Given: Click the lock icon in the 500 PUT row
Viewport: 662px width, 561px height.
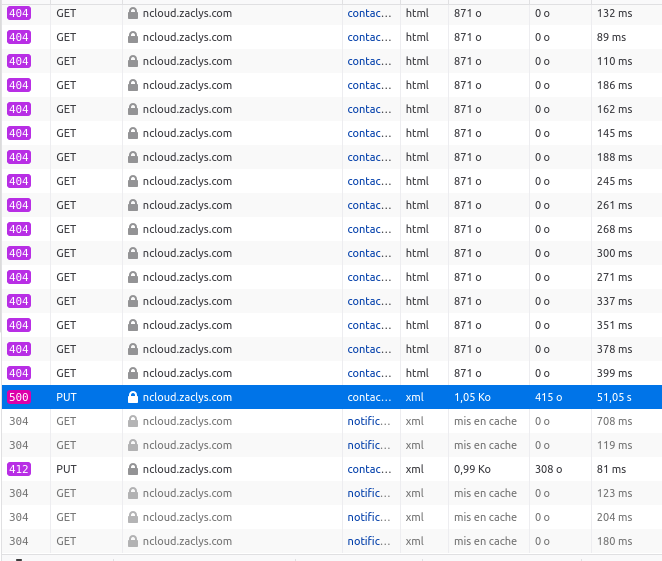Looking at the screenshot, I should coord(132,397).
